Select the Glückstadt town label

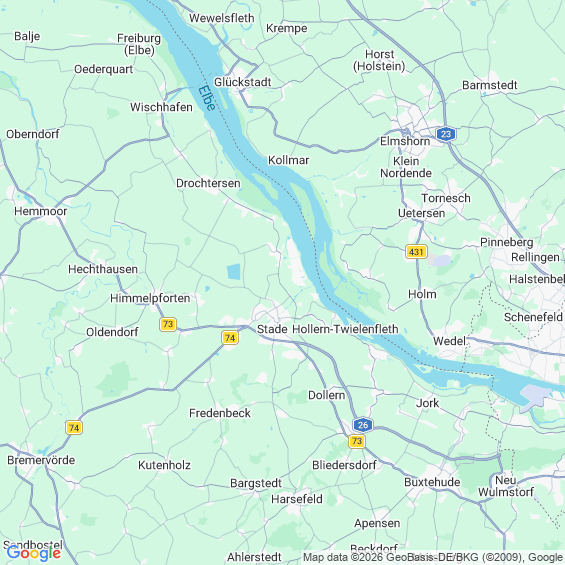tap(243, 82)
